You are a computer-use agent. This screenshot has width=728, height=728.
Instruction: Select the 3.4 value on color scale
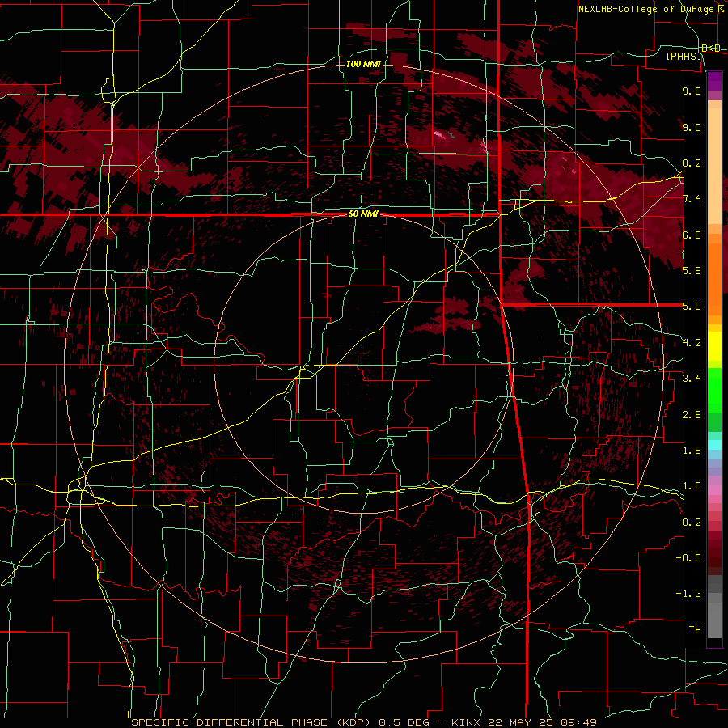tap(692, 379)
